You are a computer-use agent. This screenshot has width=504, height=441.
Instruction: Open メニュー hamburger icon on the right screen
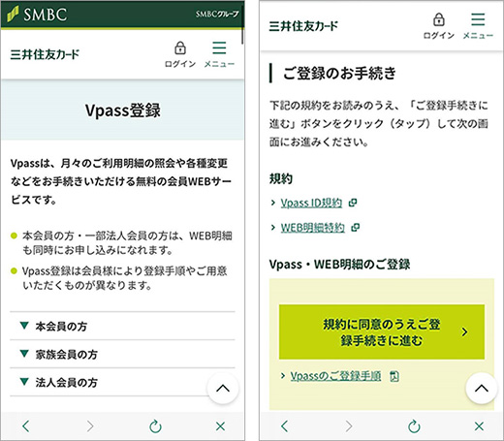478,19
